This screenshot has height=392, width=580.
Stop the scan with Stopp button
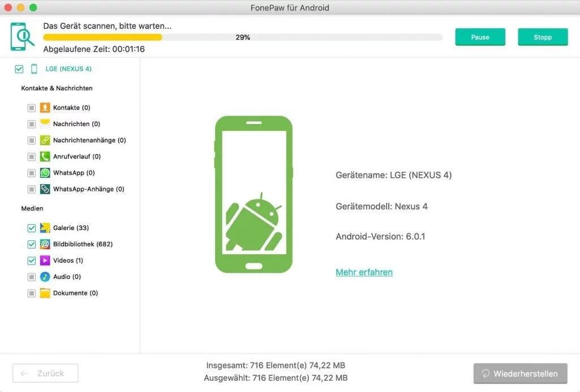[543, 37]
